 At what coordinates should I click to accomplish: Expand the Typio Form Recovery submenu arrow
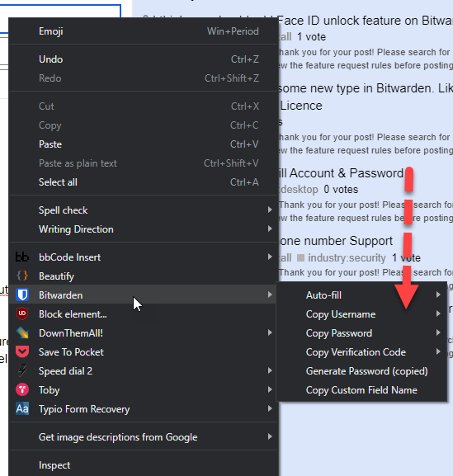(x=270, y=408)
